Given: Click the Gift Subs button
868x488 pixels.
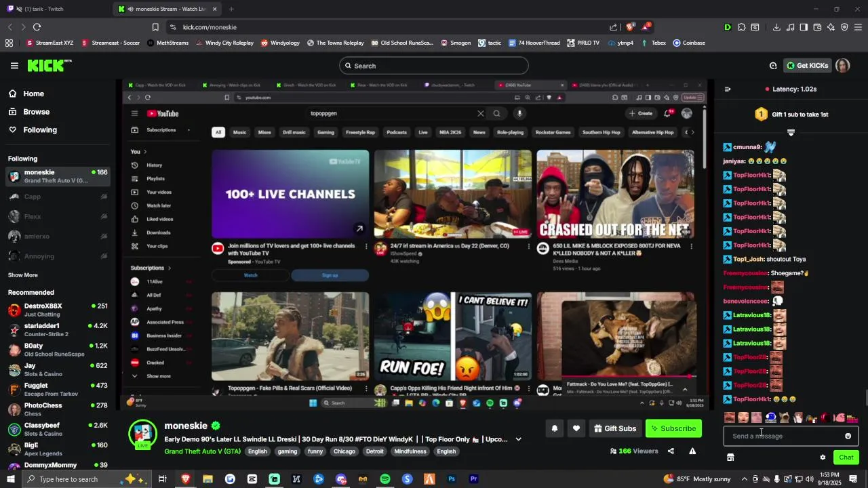Looking at the screenshot, I should click(615, 428).
